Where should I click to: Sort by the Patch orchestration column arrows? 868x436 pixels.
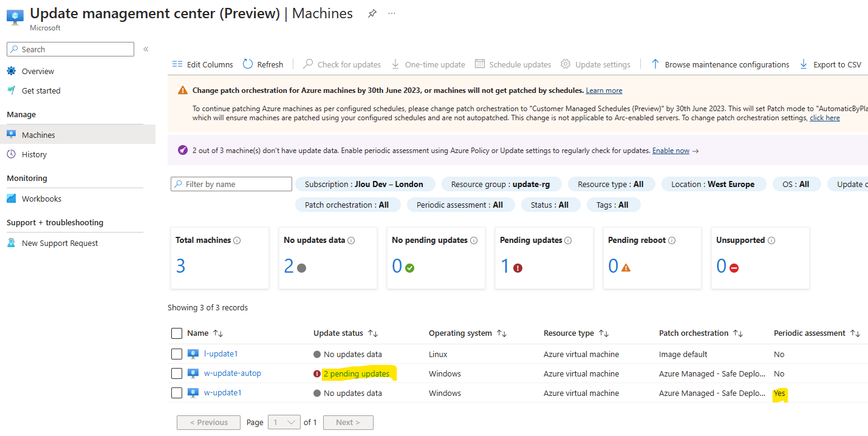(x=738, y=333)
